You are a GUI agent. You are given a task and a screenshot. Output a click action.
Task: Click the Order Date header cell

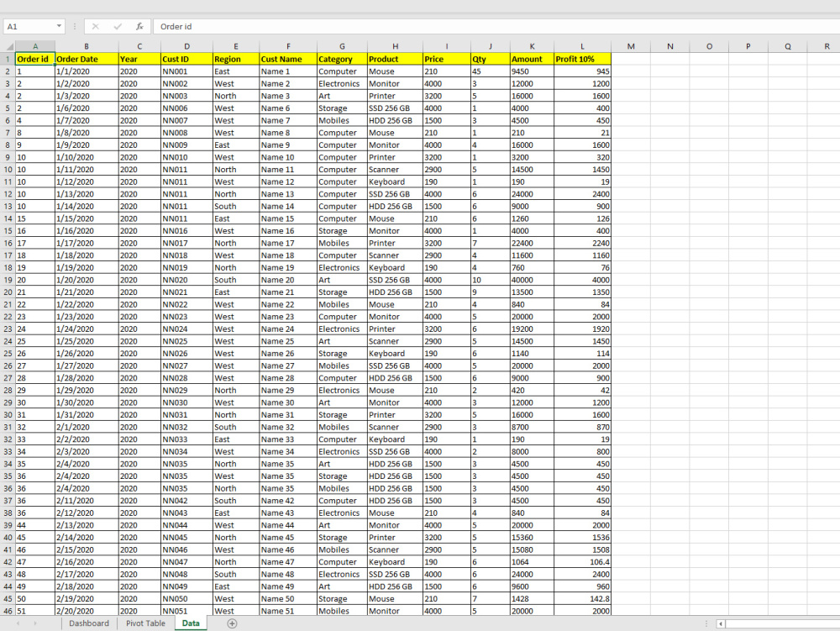(87, 59)
